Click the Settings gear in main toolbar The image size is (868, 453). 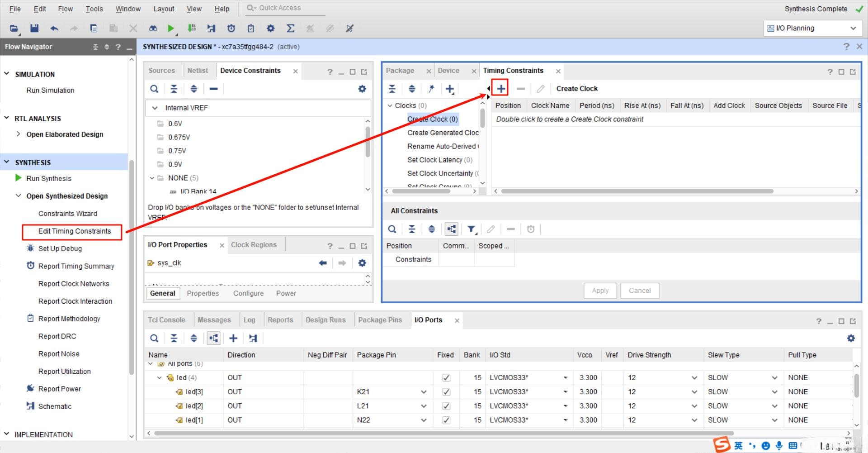(270, 29)
